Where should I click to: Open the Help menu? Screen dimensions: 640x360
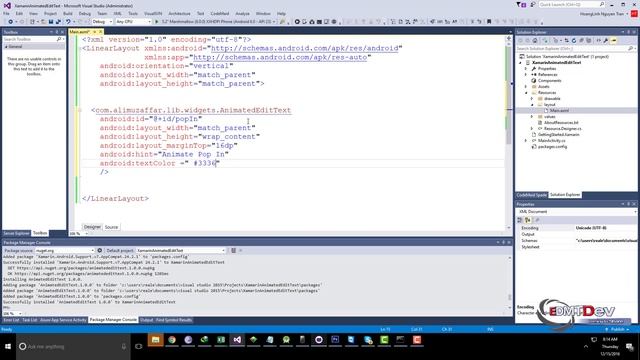tap(281, 13)
